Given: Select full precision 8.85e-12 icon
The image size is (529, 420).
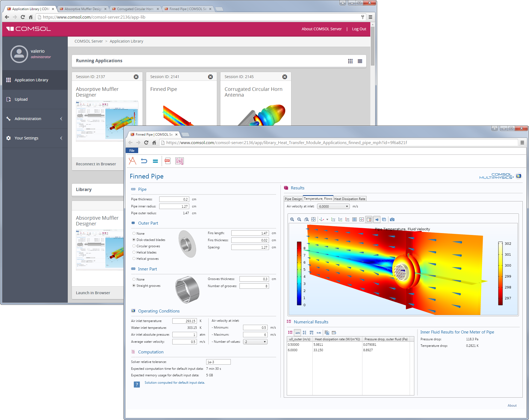Looking at the screenshot, I should click(x=290, y=332).
